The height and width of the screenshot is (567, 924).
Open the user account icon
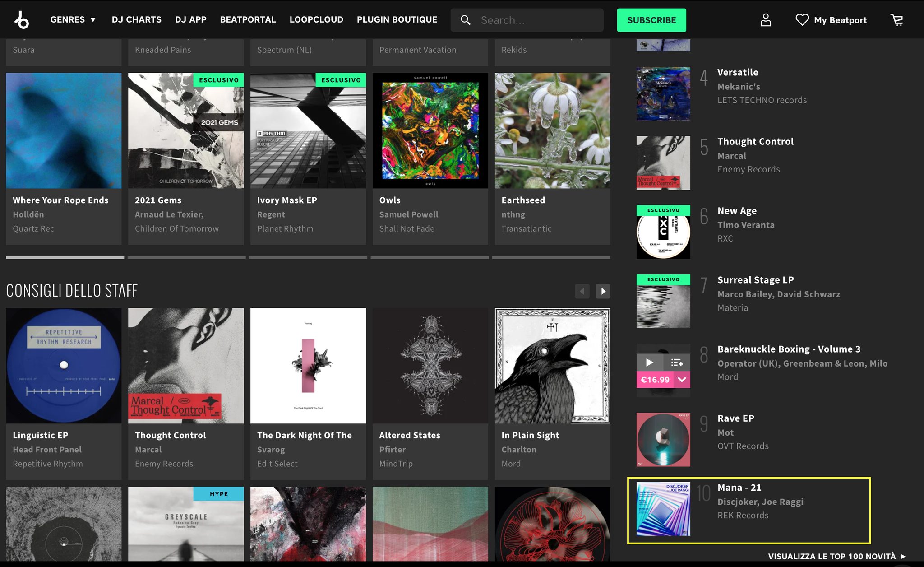(765, 20)
